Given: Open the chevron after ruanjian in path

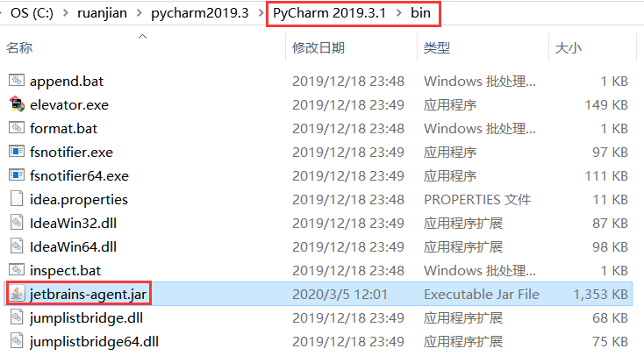Looking at the screenshot, I should 140,13.
